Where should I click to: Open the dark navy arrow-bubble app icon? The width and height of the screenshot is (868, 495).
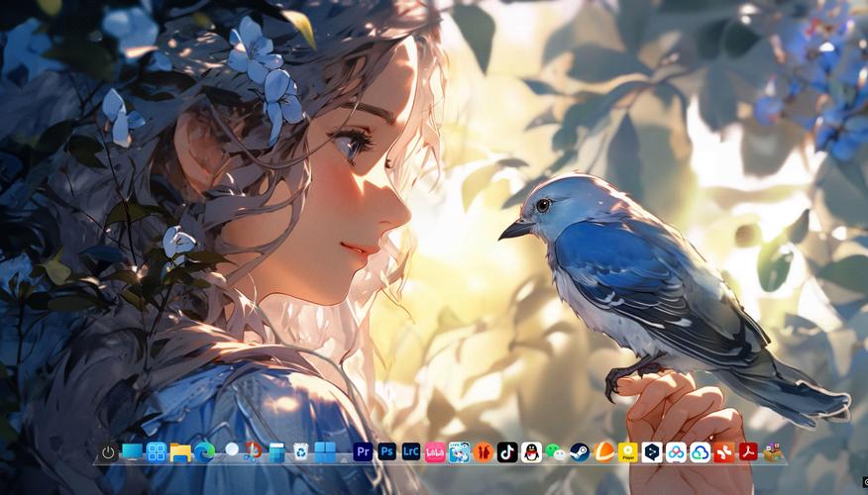coord(652,452)
